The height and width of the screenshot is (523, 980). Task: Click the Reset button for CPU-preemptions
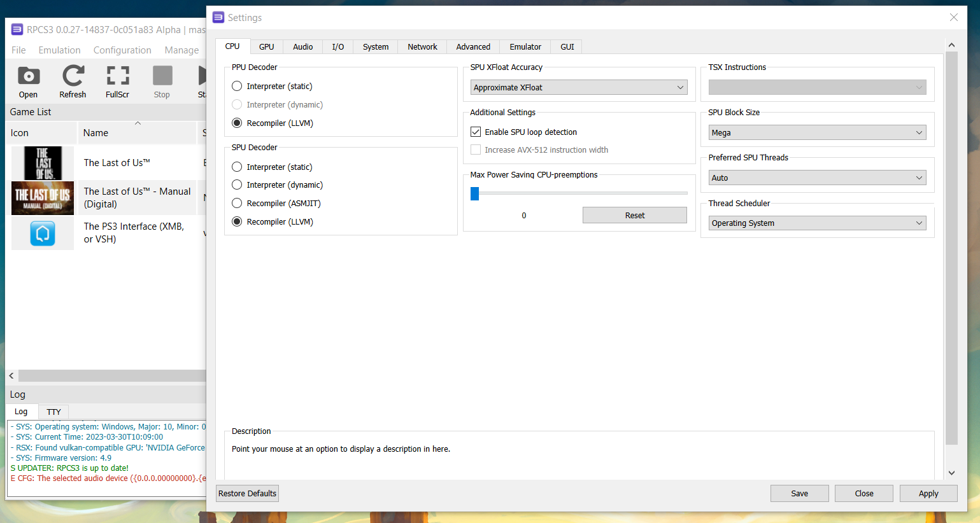click(635, 215)
